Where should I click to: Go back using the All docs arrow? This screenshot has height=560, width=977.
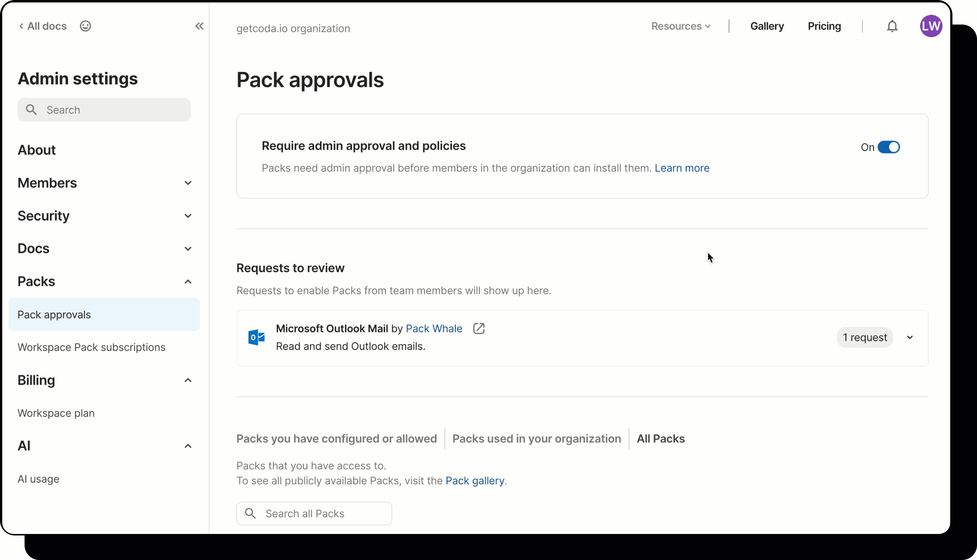[22, 26]
